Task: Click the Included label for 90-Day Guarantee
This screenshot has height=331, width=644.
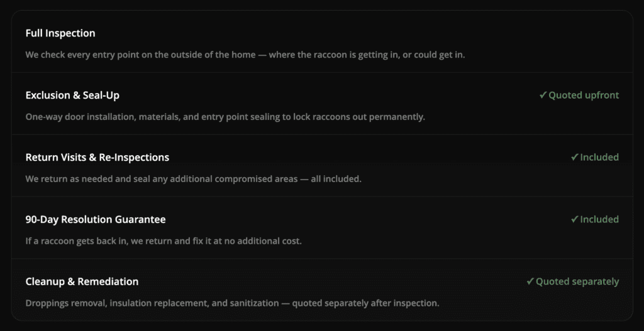Action: (x=599, y=219)
